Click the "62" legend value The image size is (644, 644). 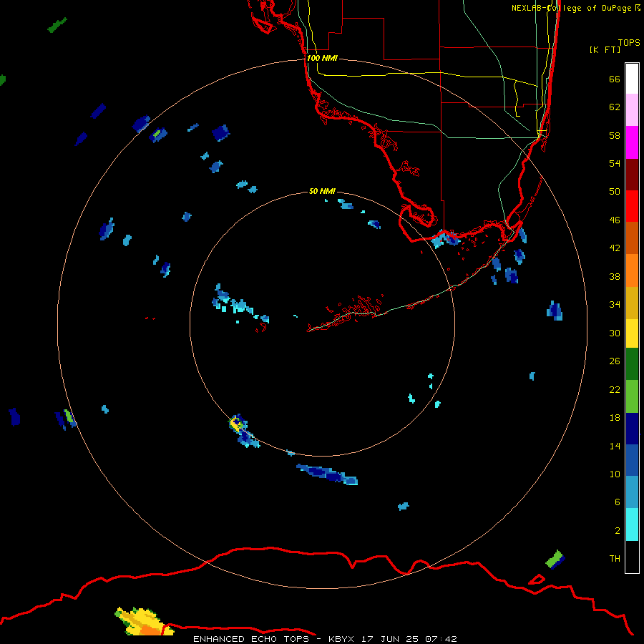pyautogui.click(x=615, y=107)
